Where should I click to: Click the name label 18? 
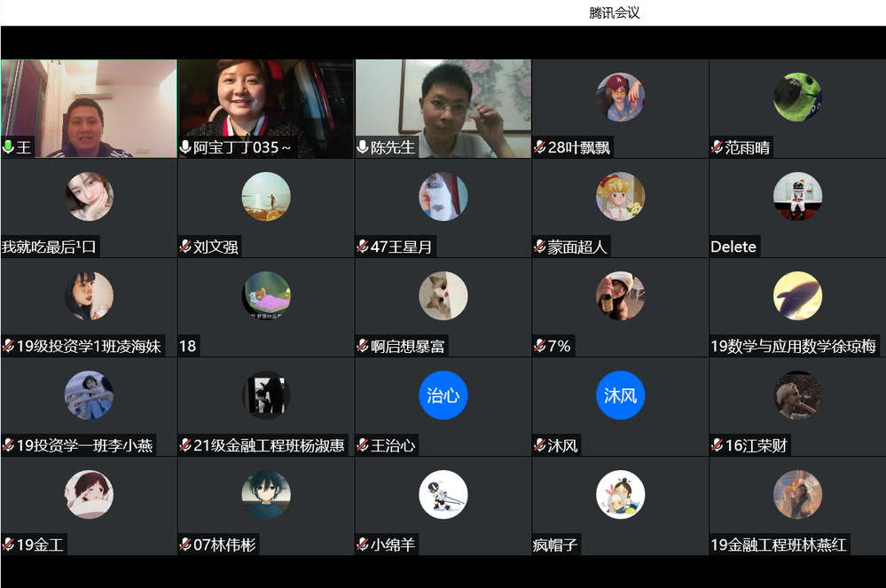pos(188,346)
